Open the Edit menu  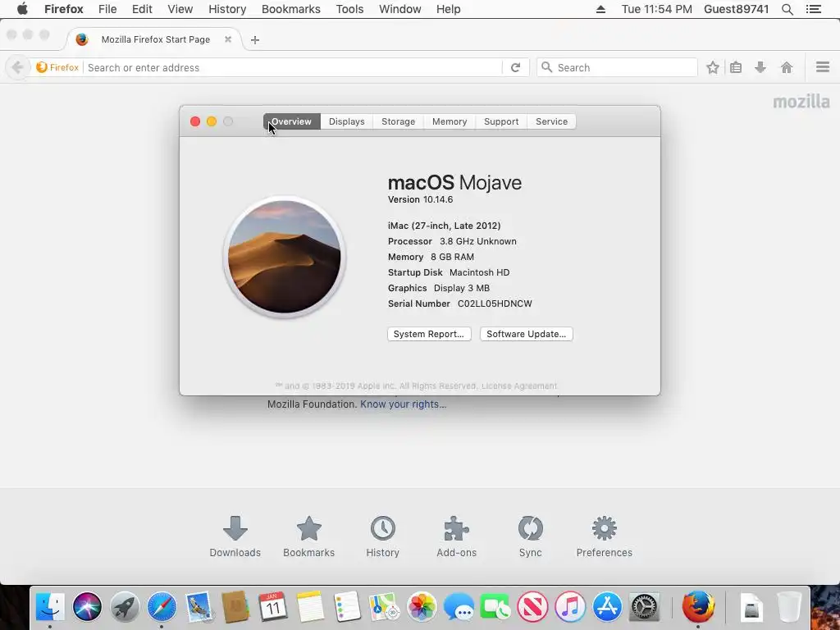pyautogui.click(x=142, y=9)
